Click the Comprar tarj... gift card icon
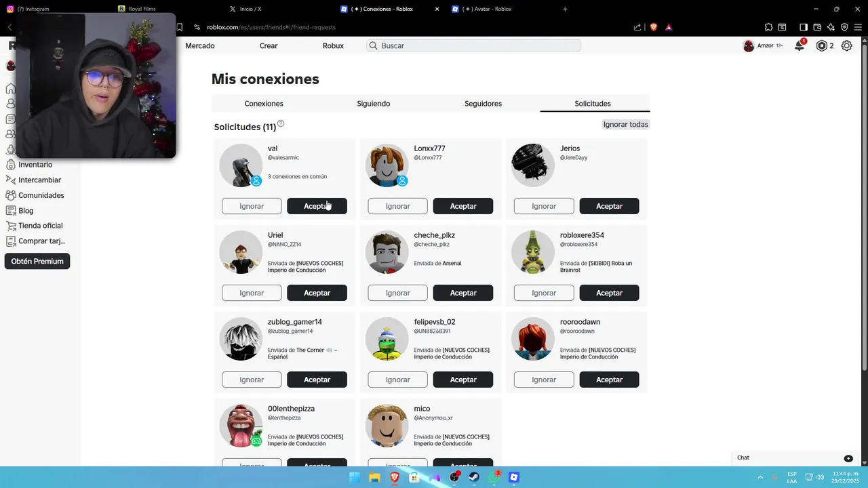Viewport: 868px width, 488px height. [x=11, y=241]
